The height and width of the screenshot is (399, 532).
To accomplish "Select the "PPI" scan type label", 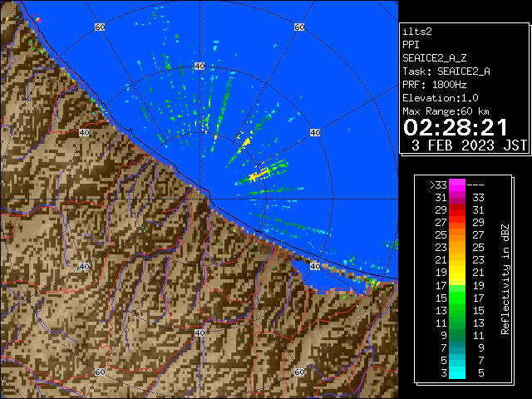I will pyautogui.click(x=411, y=45).
